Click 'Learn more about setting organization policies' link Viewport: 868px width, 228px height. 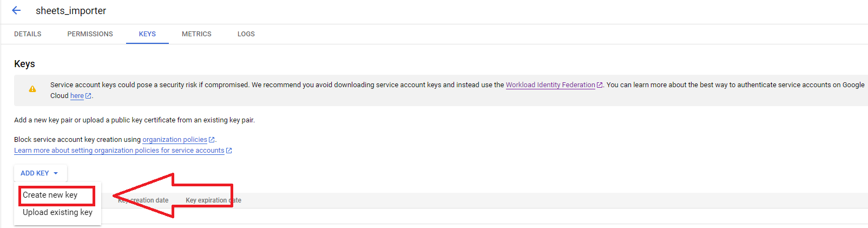[119, 151]
